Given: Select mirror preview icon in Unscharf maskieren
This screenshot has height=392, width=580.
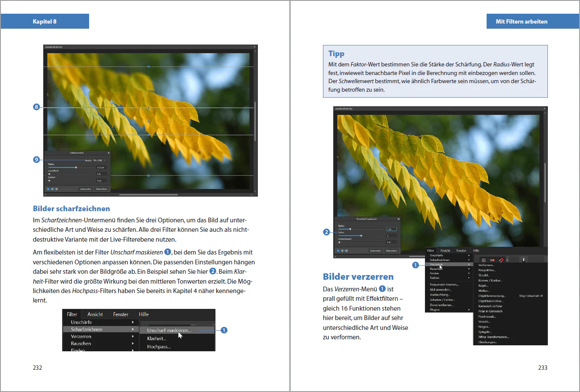Looking at the screenshot, I should (346, 251).
